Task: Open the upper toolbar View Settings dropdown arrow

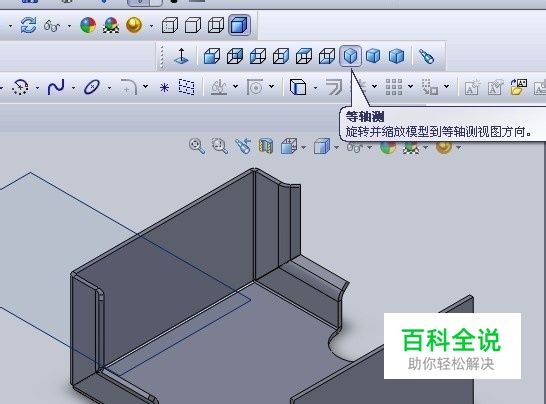Action: point(151,26)
